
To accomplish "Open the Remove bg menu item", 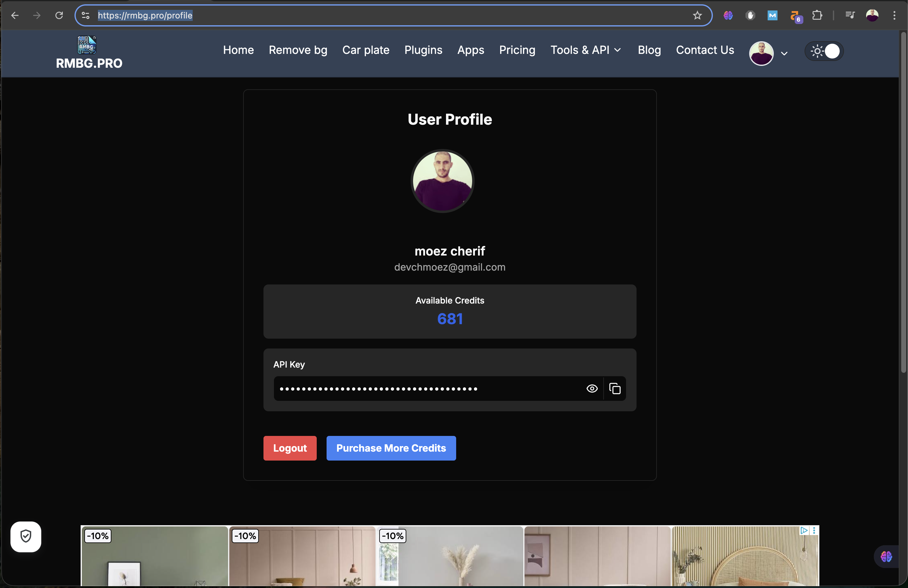I will [298, 50].
